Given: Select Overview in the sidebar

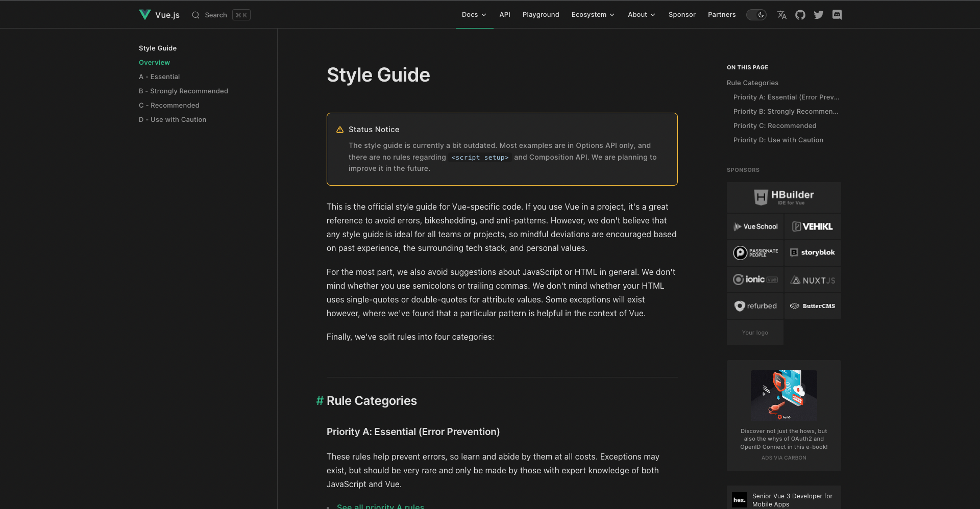Looking at the screenshot, I should pyautogui.click(x=154, y=62).
